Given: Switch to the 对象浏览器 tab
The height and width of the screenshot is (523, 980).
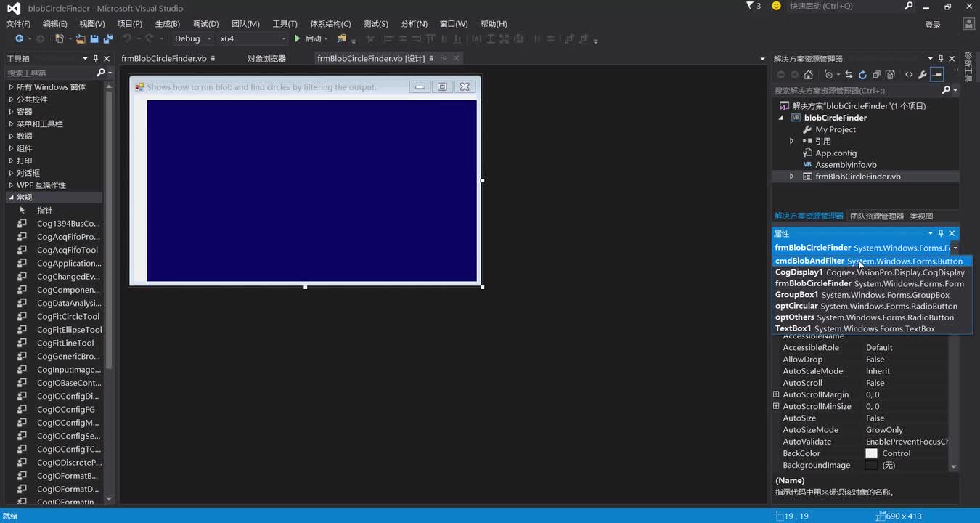Looking at the screenshot, I should coord(266,59).
